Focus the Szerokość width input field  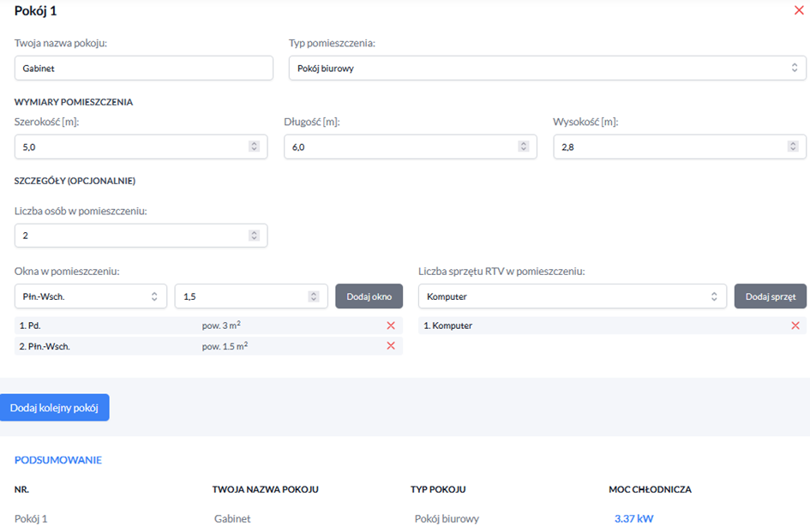(x=129, y=147)
